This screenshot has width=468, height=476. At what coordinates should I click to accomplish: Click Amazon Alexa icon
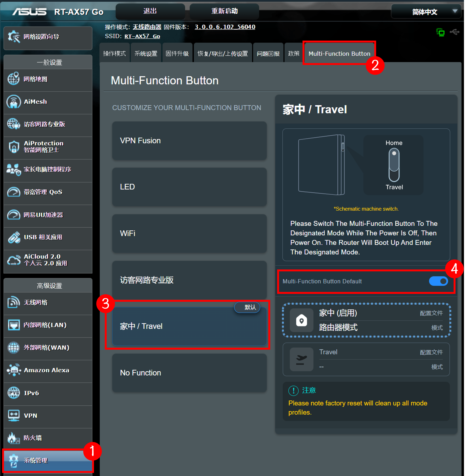[x=14, y=370]
